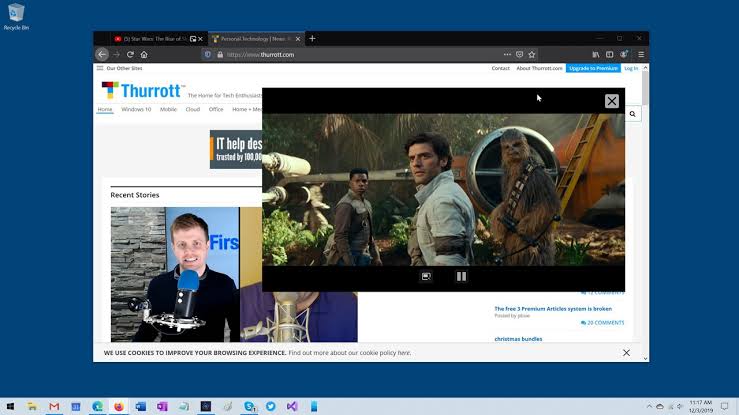View site info via the padlock icon
The height and width of the screenshot is (415, 739).
(220, 55)
